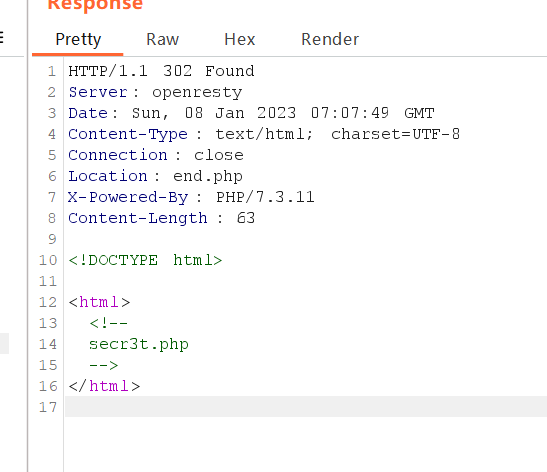Click the partially visible menu icon at left edge
Viewport: 547px width, 472px height.
pos(1,37)
